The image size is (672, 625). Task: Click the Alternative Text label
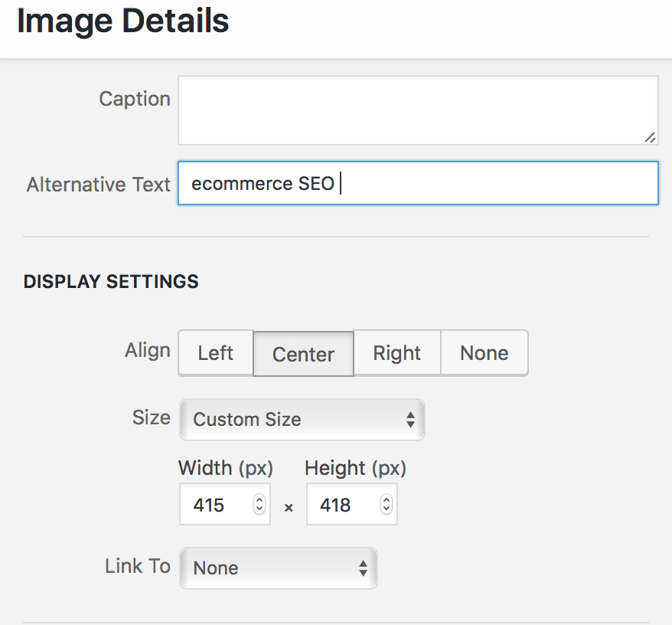[99, 185]
